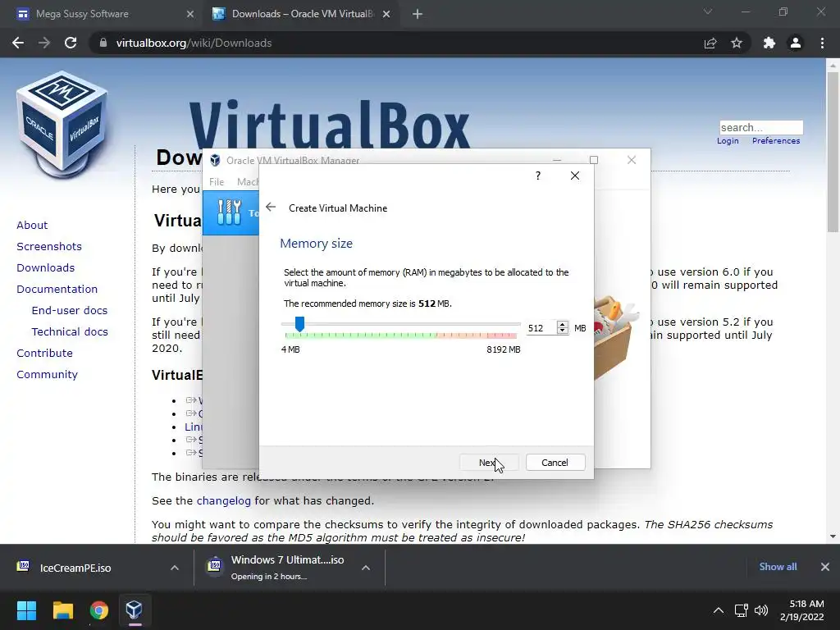Switch to Downloads – Oracle VM VirtualBox tab
840x630 pixels.
[x=303, y=14]
